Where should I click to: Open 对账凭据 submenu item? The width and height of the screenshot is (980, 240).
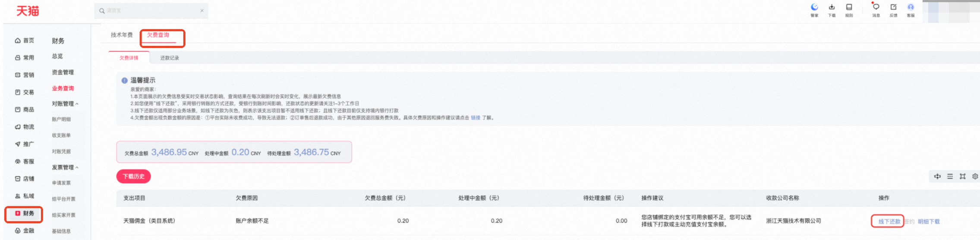(61, 152)
